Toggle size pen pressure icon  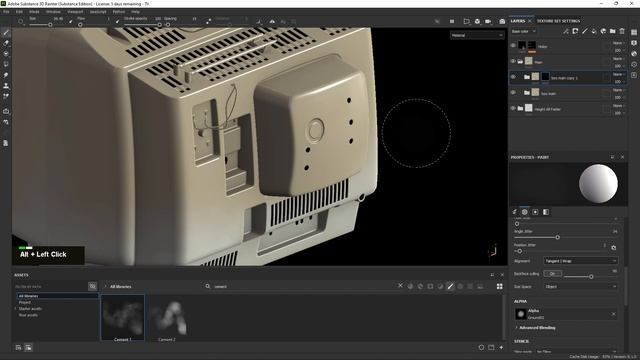click(71, 21)
